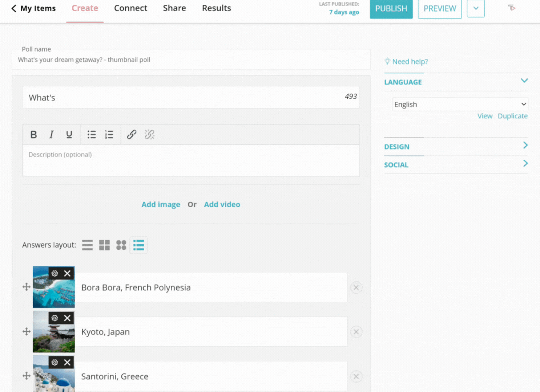Apply italic formatting to the description
This screenshot has height=392, width=540.
click(x=51, y=134)
